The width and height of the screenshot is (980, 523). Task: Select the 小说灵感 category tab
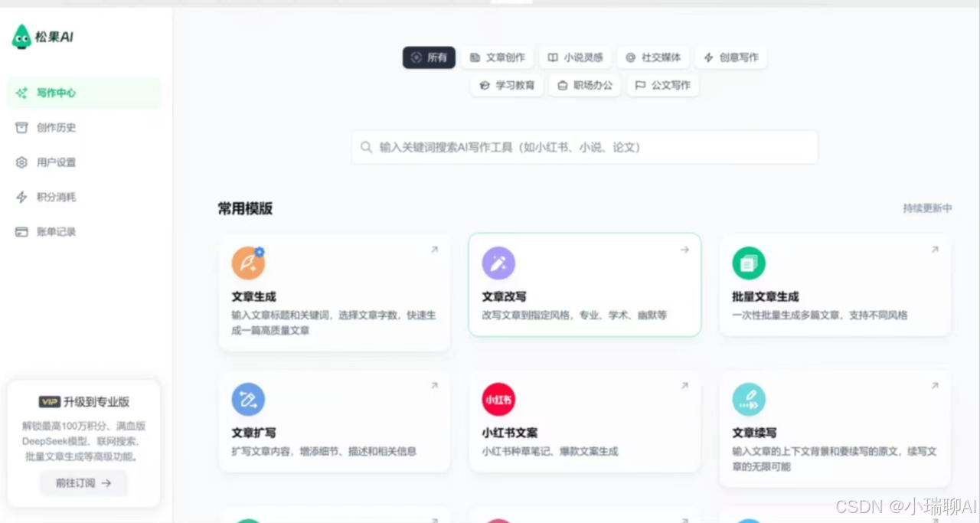tap(575, 57)
